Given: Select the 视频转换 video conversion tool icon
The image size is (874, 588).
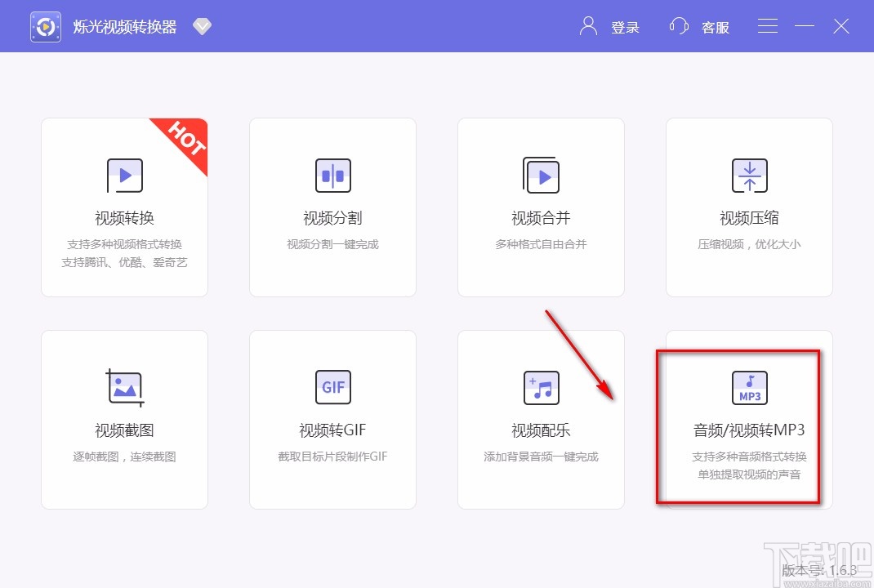Looking at the screenshot, I should (124, 176).
